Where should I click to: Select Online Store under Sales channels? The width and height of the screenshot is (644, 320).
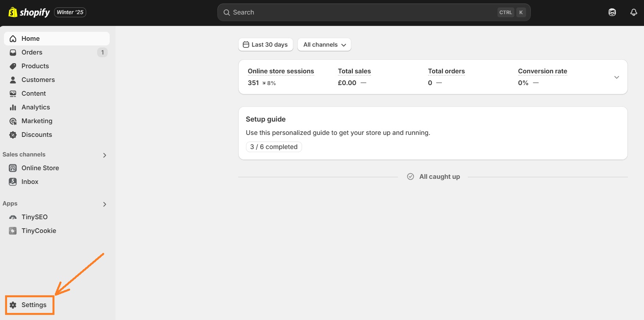[40, 168]
